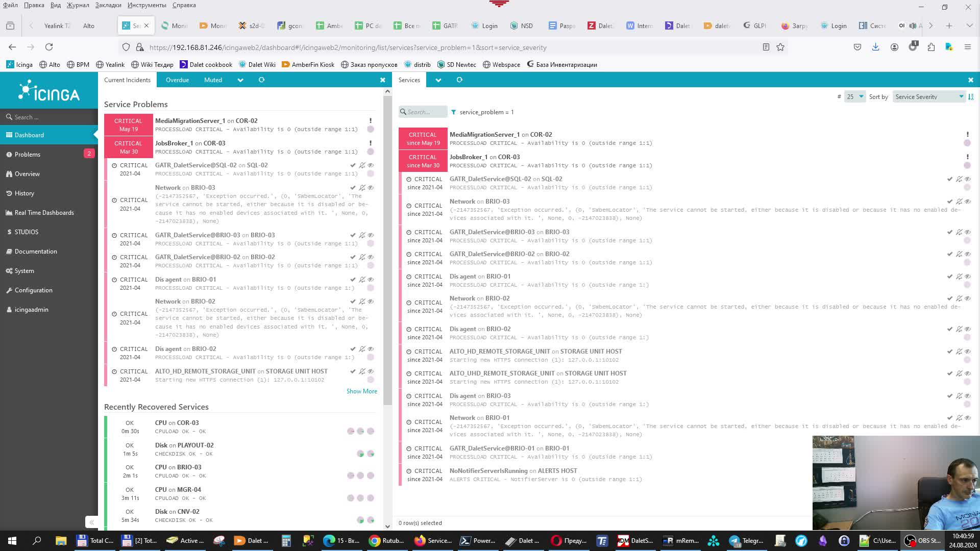Open Problems in the sidebar
Image resolution: width=980 pixels, height=551 pixels.
[x=28, y=155]
